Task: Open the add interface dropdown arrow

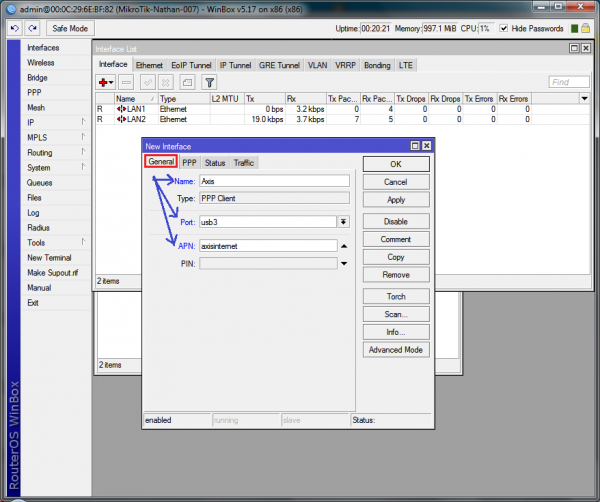Action: [111, 82]
